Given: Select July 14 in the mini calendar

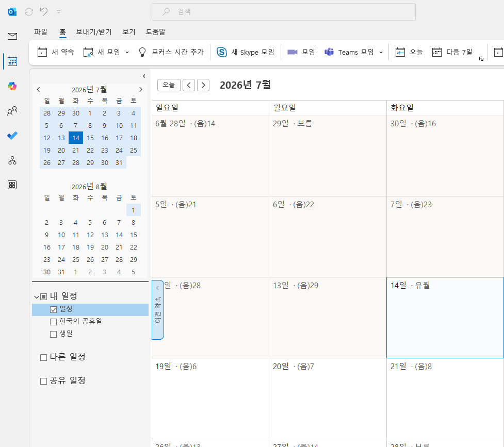Looking at the screenshot, I should 76,138.
